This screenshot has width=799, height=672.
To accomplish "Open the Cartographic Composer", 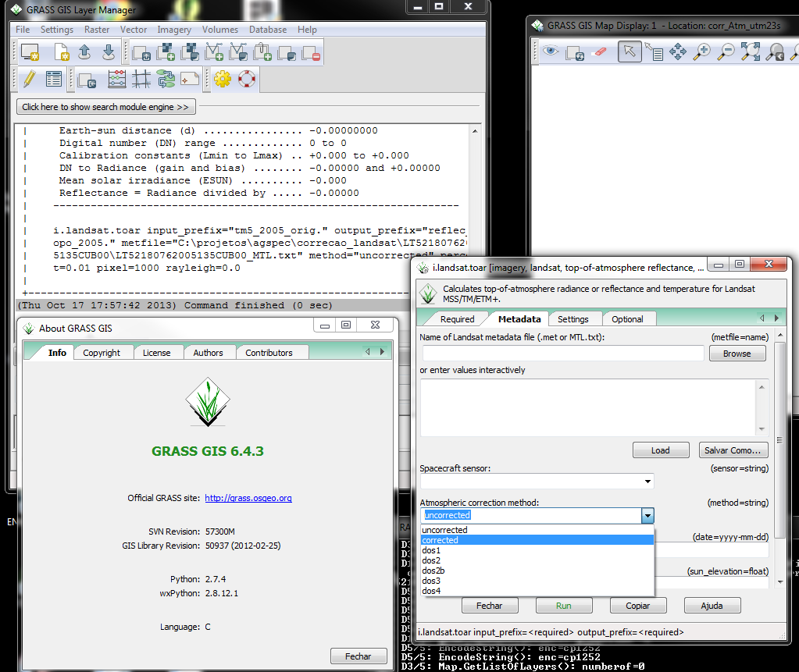I will tap(190, 79).
